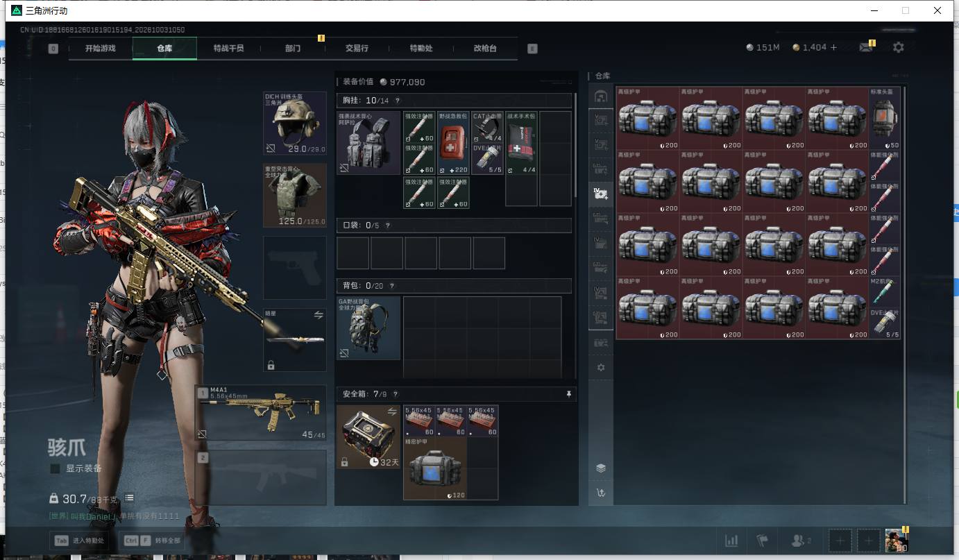Open the 特勤处 tab

(x=421, y=49)
